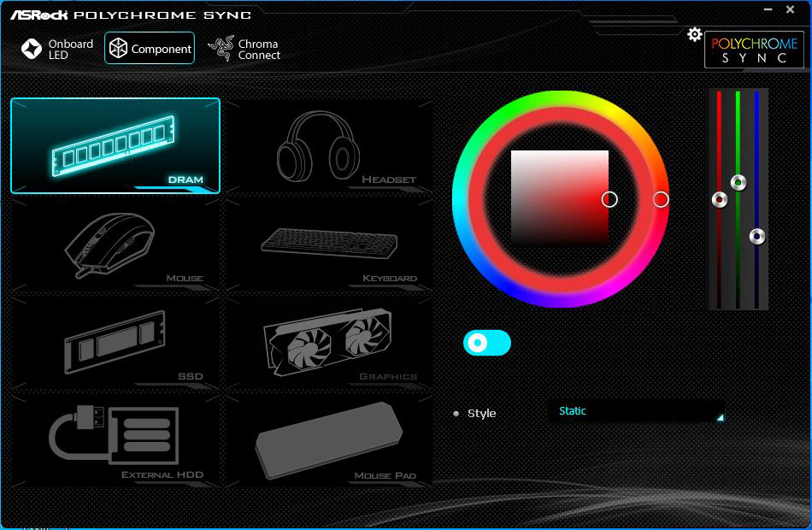Expand the Style dropdown showing Static
Image resolution: width=812 pixels, height=530 pixels.
(x=637, y=411)
